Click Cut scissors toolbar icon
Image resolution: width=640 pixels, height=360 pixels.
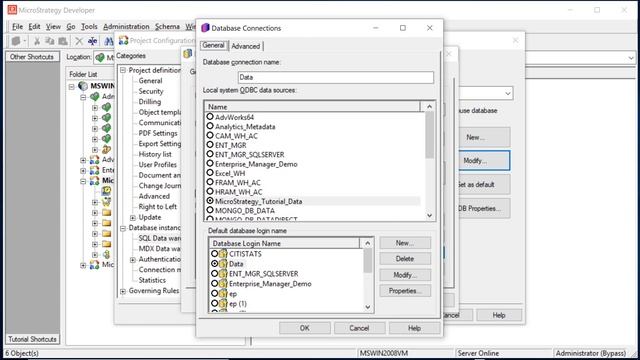(x=37, y=41)
